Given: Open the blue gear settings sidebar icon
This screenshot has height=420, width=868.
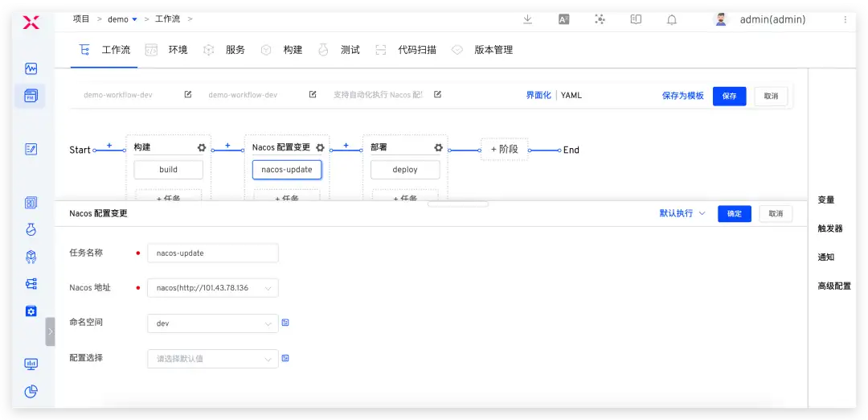Looking at the screenshot, I should click(31, 311).
